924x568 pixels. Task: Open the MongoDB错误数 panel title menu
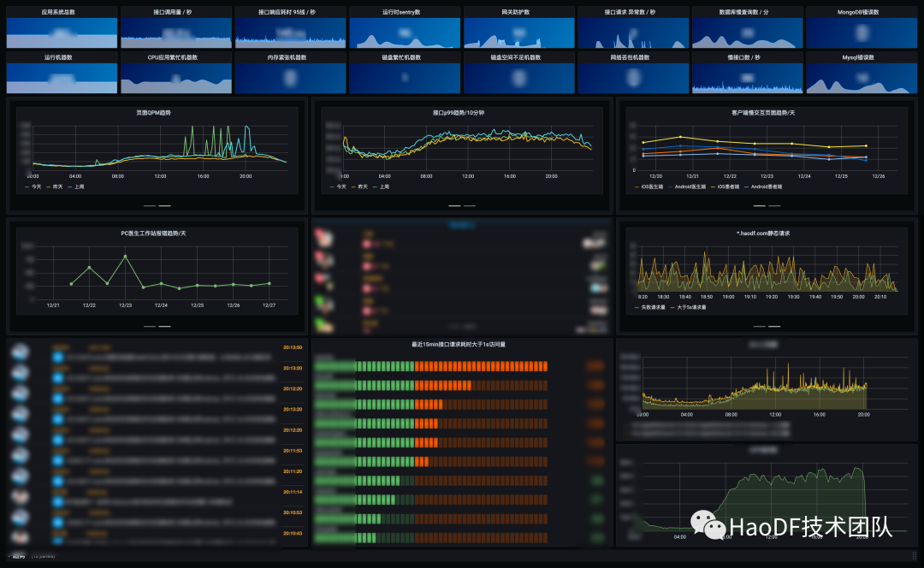[858, 12]
